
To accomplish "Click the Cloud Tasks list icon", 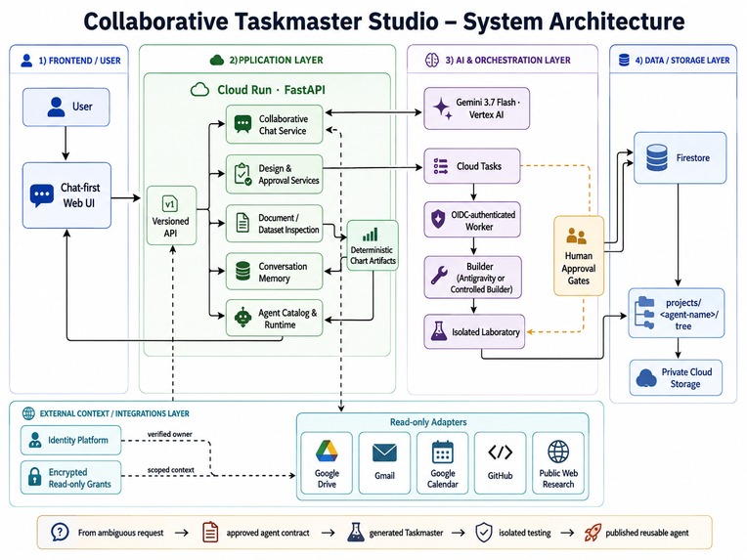I will tap(441, 166).
